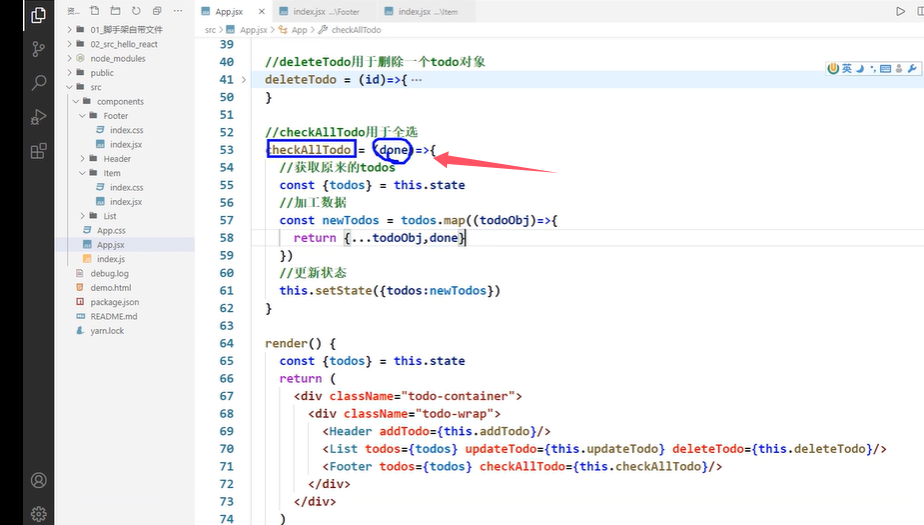
Task: Open index.css under Item folder
Action: pos(126,187)
